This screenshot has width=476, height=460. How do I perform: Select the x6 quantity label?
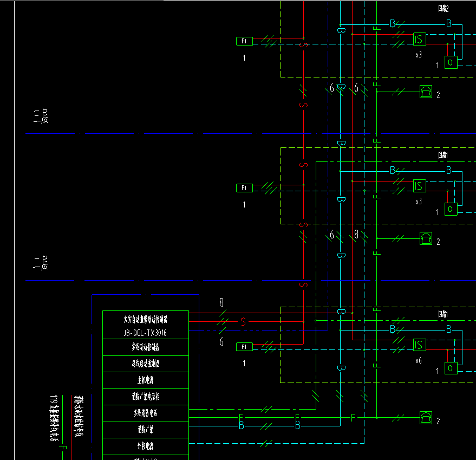click(x=419, y=361)
